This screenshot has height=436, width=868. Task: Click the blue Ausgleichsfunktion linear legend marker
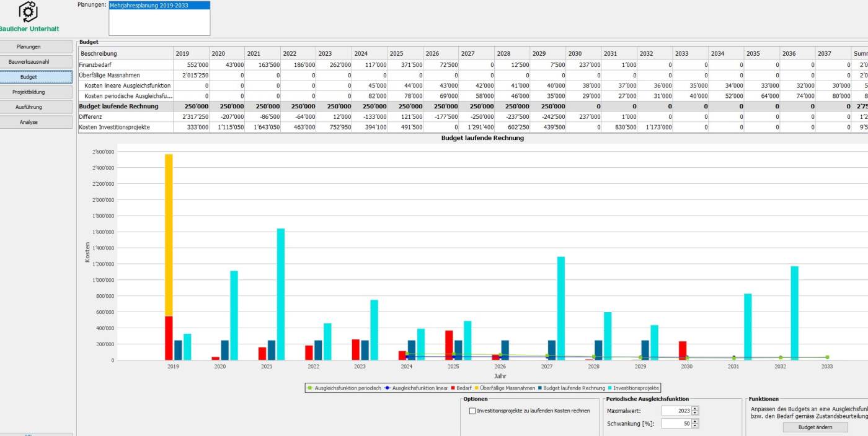click(x=387, y=388)
